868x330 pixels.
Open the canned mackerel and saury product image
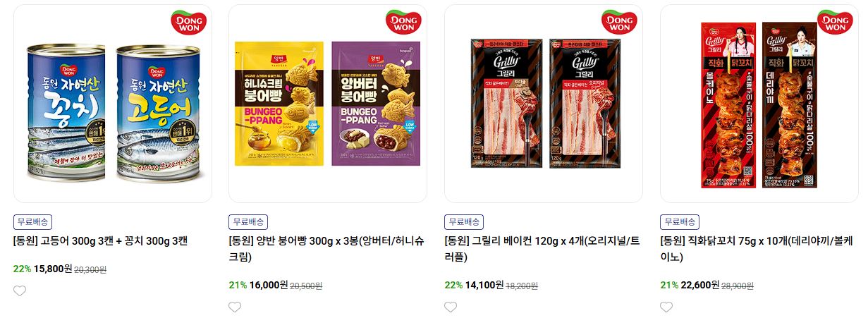point(113,104)
